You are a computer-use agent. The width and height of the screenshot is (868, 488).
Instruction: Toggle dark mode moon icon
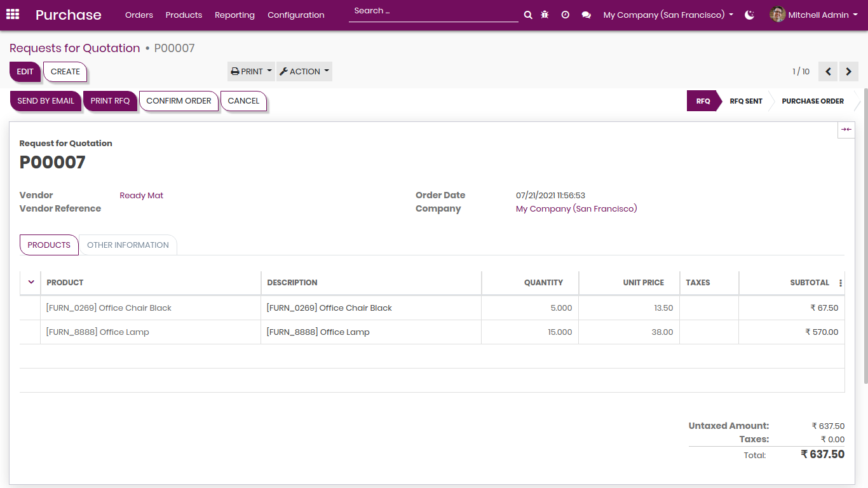(x=750, y=15)
